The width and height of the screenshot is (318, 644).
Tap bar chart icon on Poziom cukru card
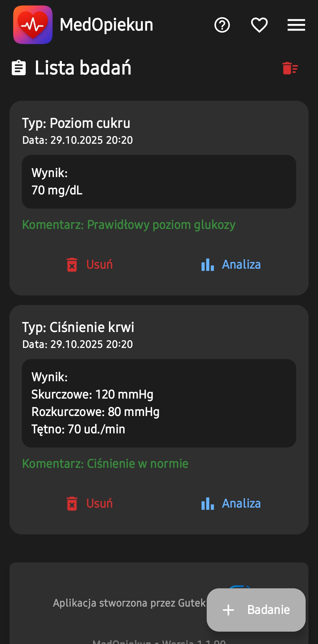208,265
